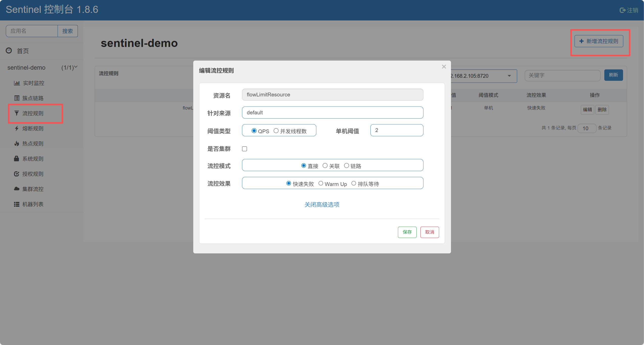Viewport: 644px width, 345px height.
Task: Click the bar chart icon for 实时监控
Action: tap(17, 83)
